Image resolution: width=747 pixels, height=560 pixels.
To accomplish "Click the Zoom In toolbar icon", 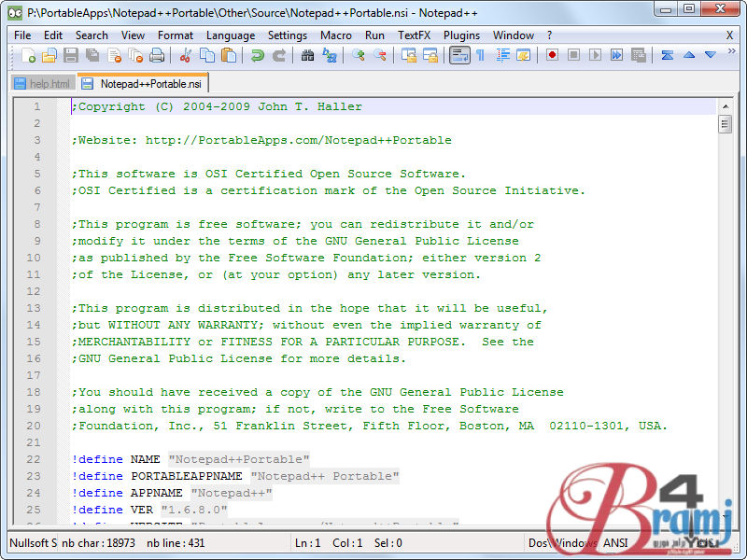I will pyautogui.click(x=359, y=56).
